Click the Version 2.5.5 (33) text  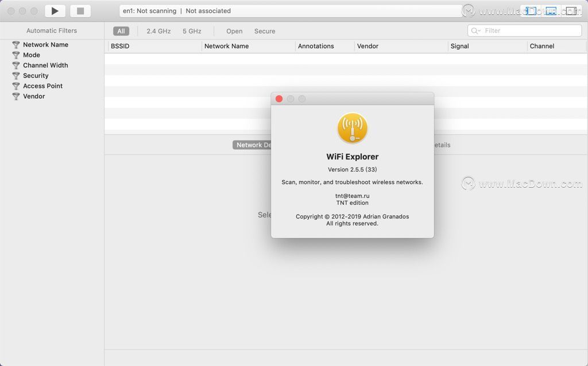point(352,169)
